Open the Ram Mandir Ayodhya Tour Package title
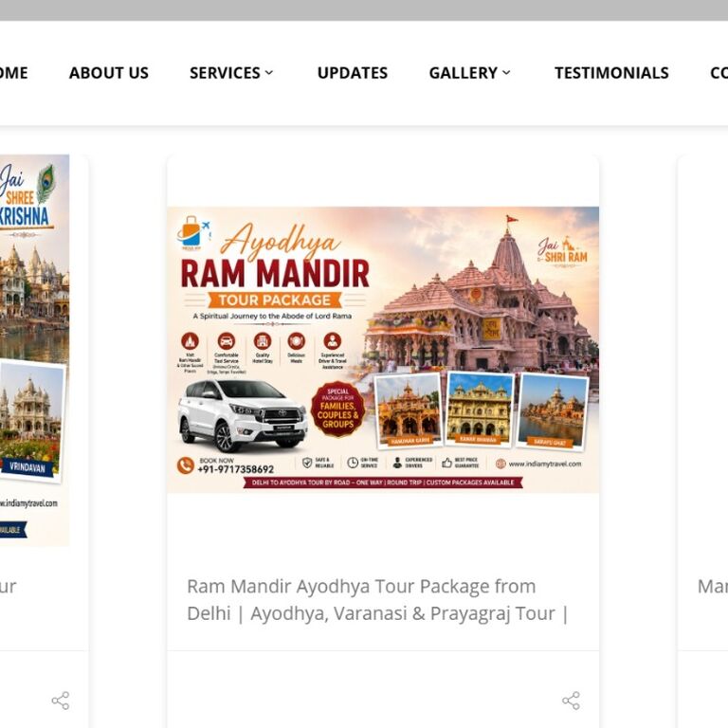 [x=377, y=600]
